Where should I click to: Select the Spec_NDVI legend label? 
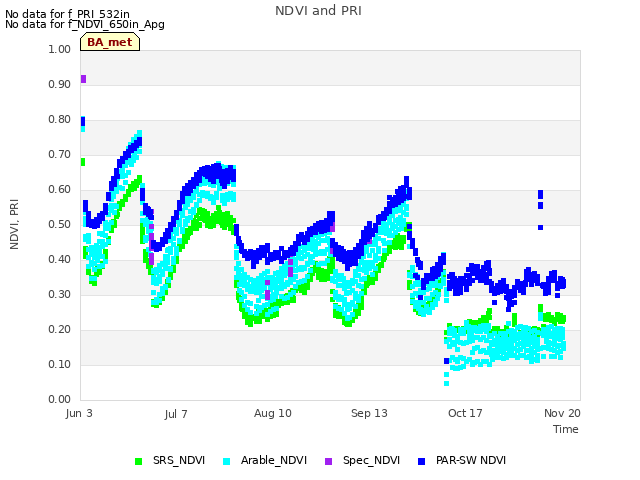coord(371,460)
